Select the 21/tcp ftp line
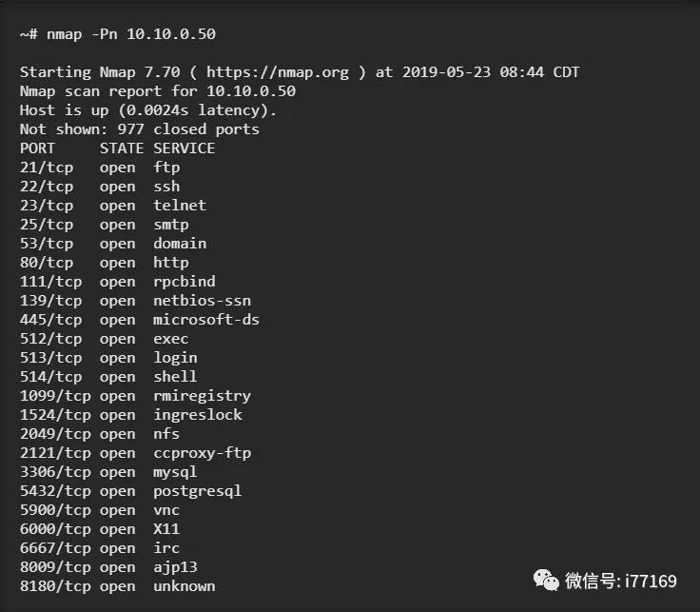The height and width of the screenshot is (612, 700). click(x=100, y=168)
